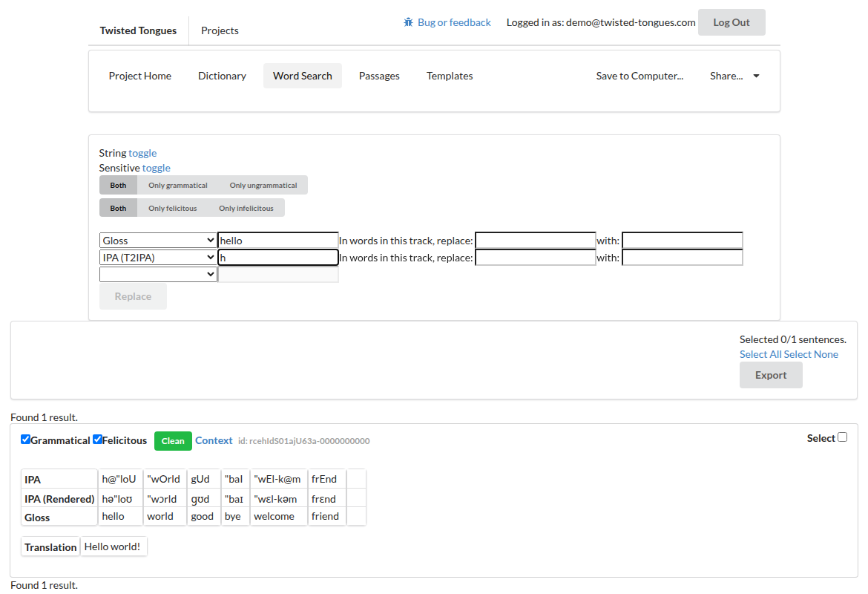The image size is (868, 594).
Task: Uncheck the Grammatical checkbox
Action: (25, 440)
